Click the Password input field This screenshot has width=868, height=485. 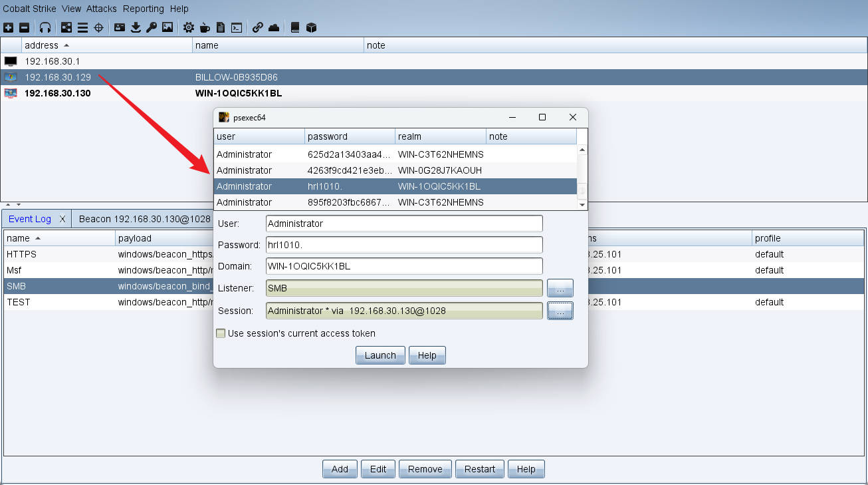point(404,245)
